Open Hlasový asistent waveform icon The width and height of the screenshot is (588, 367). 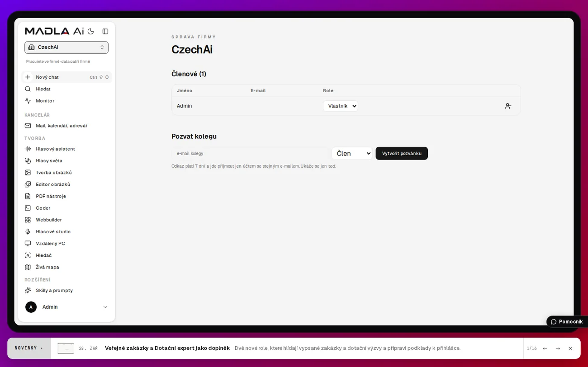[x=28, y=149]
